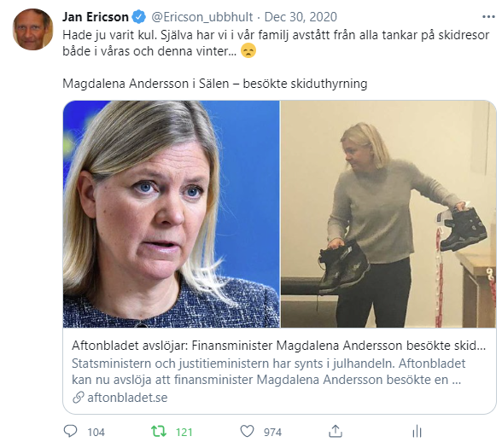This screenshot has width=502, height=448.
Task: View tweet analytics bar chart icon
Action: (x=417, y=432)
